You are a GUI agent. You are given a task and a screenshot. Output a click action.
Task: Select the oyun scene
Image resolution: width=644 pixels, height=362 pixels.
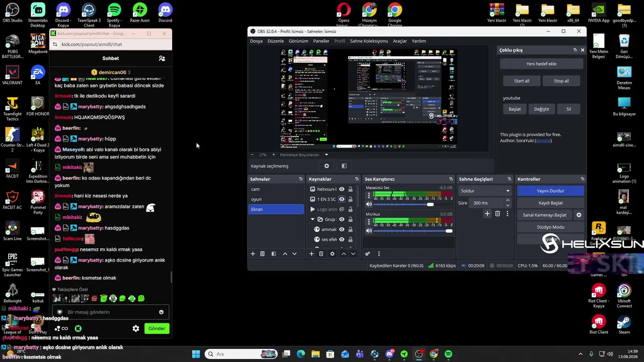[x=276, y=199]
